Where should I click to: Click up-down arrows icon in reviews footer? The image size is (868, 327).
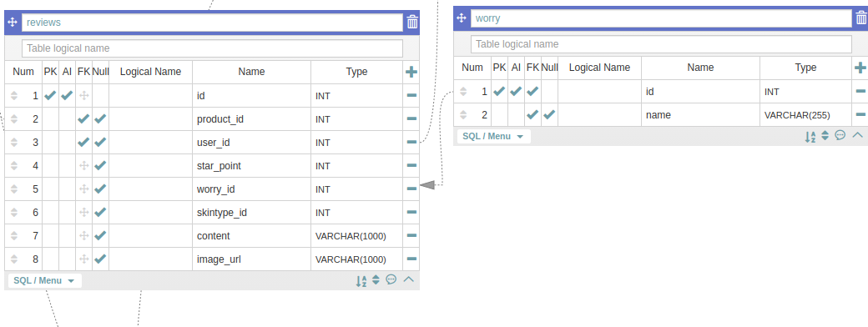click(x=376, y=280)
